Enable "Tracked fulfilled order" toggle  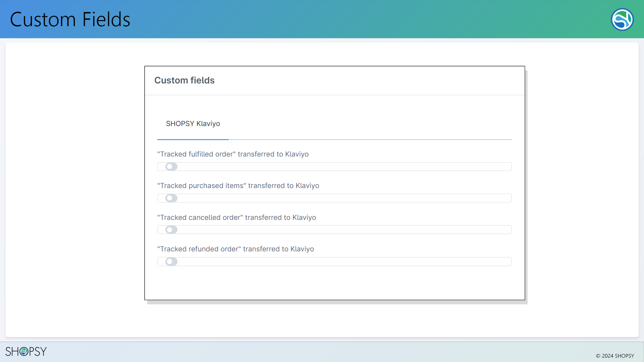[x=171, y=167]
